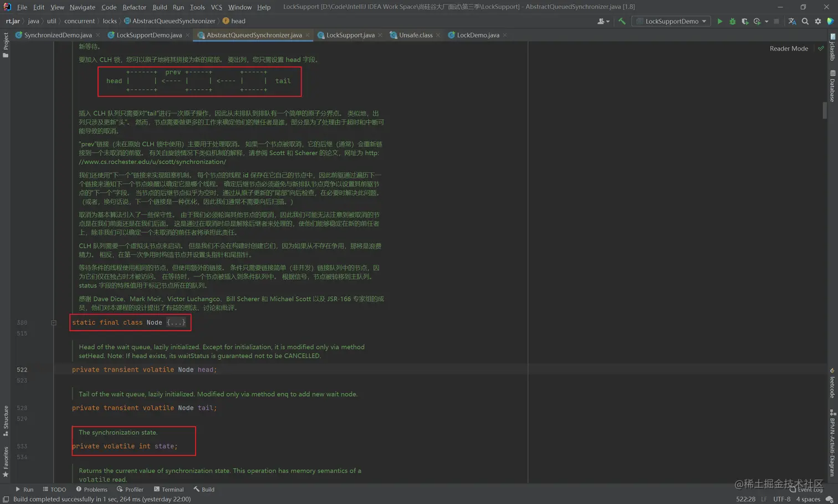The height and width of the screenshot is (504, 838).
Task: Click the editor vertical scrollbar thumb
Action: tap(825, 110)
